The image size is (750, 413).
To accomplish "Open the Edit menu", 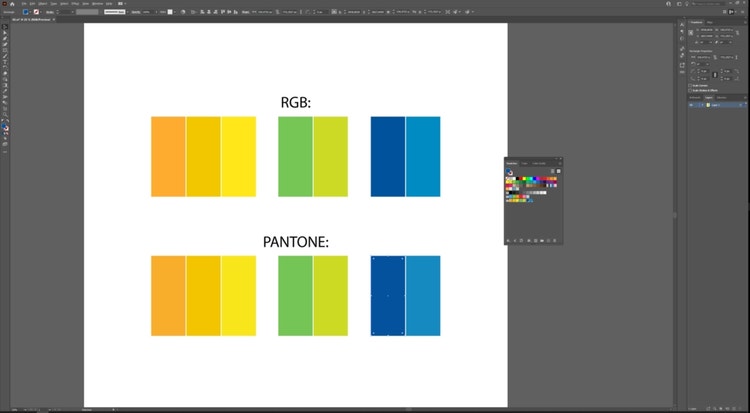I will coord(33,3).
